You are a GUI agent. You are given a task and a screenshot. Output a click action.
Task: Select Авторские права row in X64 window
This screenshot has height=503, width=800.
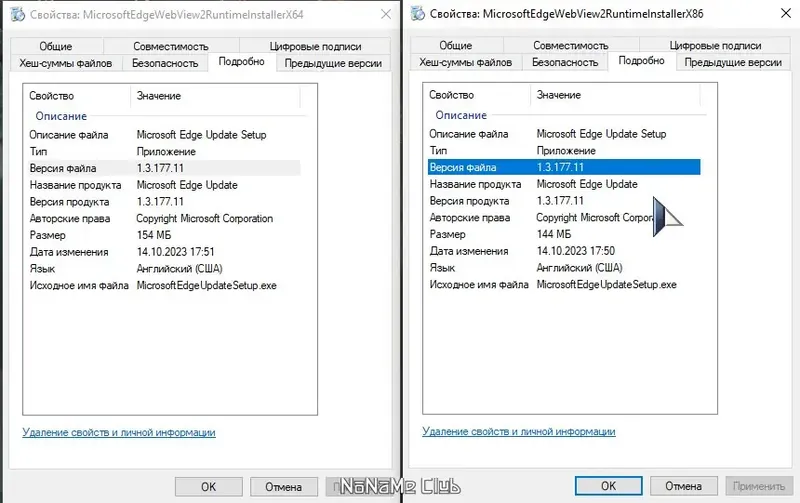click(164, 219)
